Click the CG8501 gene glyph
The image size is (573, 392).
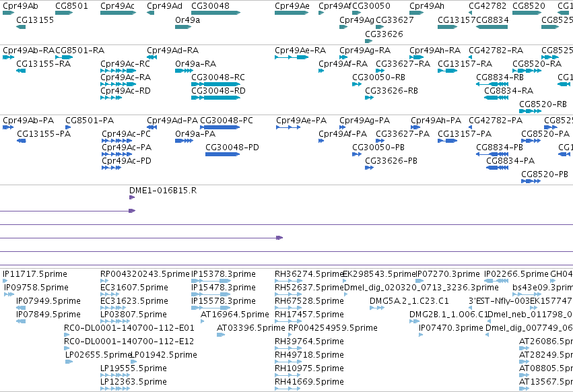coord(64,13)
